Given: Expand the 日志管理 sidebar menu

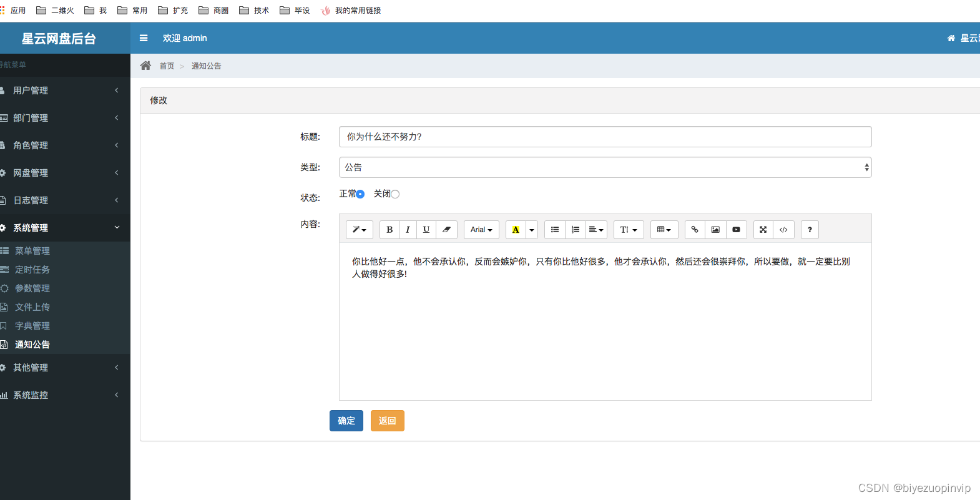Looking at the screenshot, I should pos(65,200).
